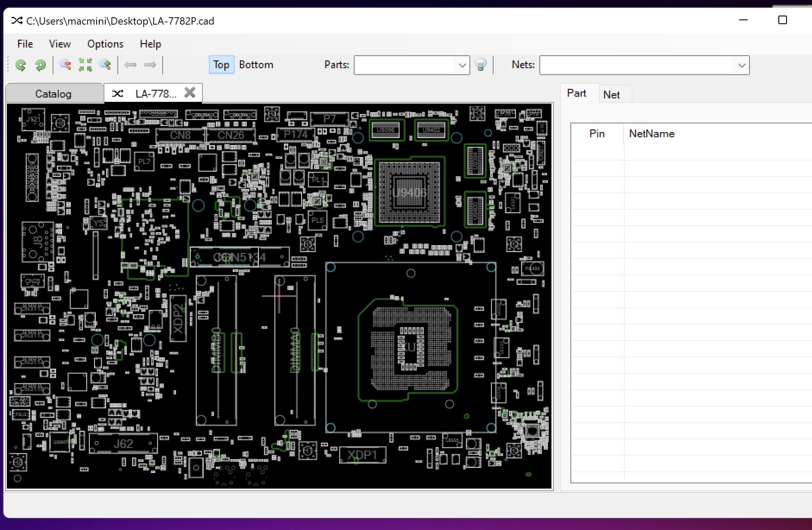The width and height of the screenshot is (812, 530).
Task: Switch to the Bottom board side
Action: [256, 65]
